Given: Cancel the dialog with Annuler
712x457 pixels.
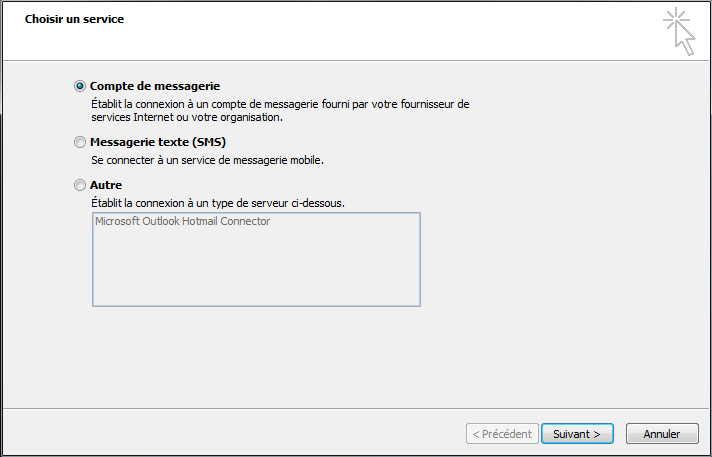Looking at the screenshot, I should (661, 434).
